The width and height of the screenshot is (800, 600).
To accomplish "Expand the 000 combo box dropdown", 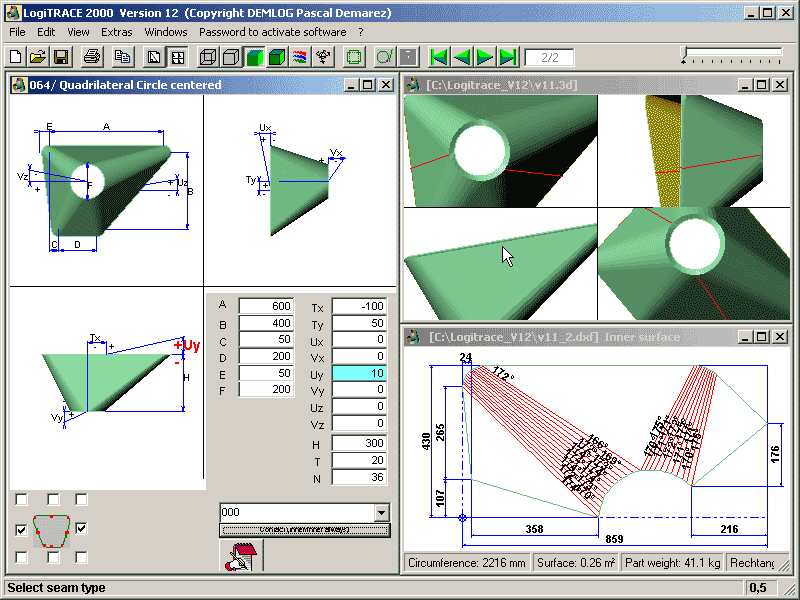I will 381,512.
